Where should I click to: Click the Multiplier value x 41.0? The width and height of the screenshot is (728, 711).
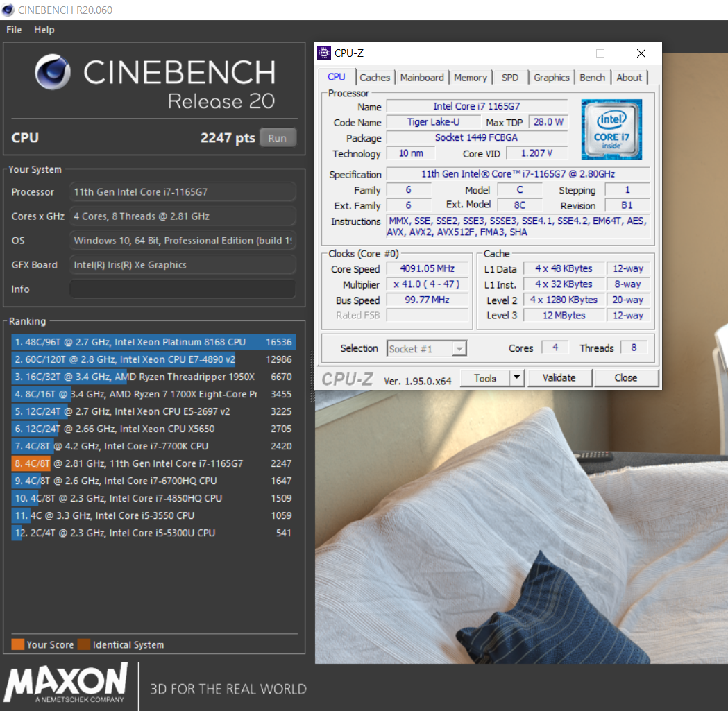click(x=427, y=284)
